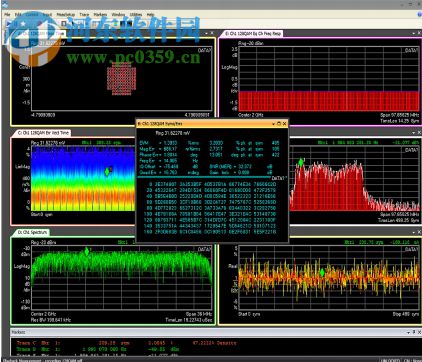Open dropdown arrow of trace E panel
The image size is (422, 362).
point(414,33)
